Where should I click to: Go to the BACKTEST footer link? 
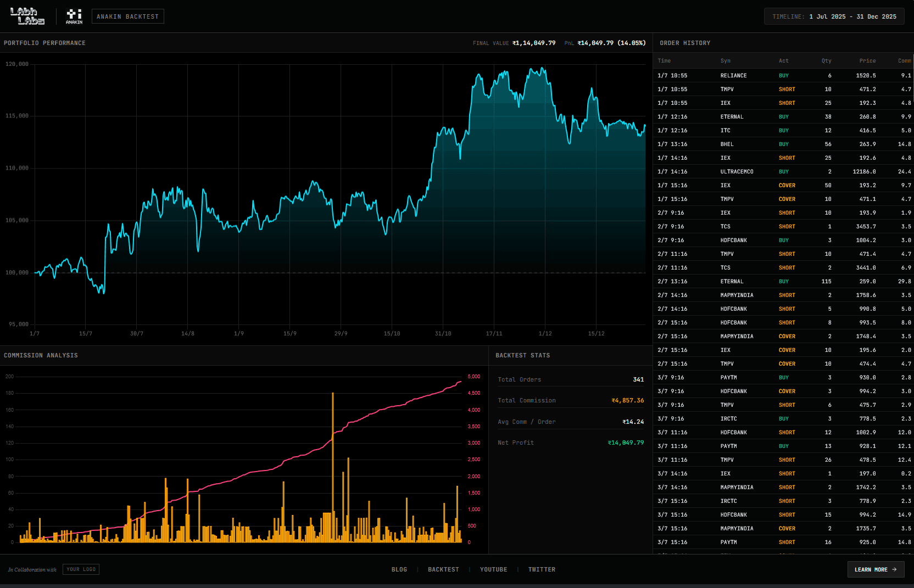(x=443, y=569)
